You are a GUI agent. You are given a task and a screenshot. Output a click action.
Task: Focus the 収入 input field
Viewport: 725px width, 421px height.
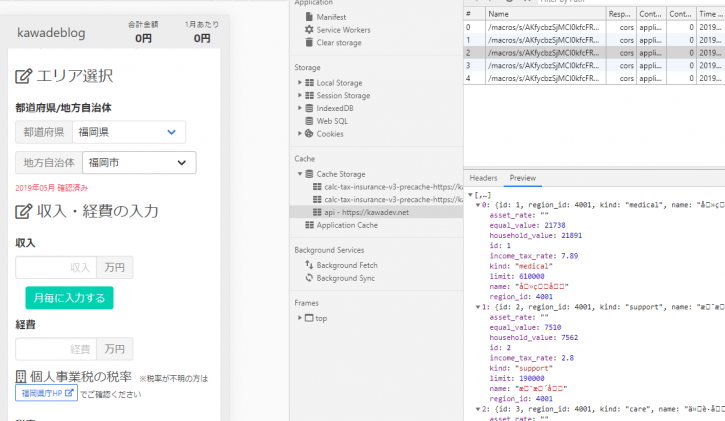[x=56, y=268]
